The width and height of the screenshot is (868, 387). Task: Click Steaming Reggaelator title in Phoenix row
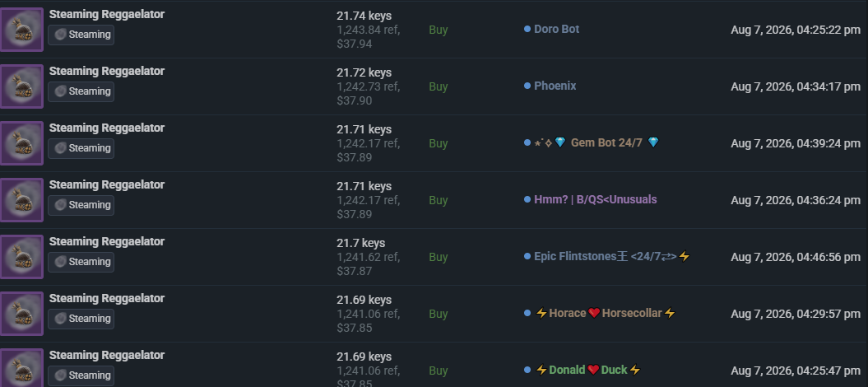106,71
